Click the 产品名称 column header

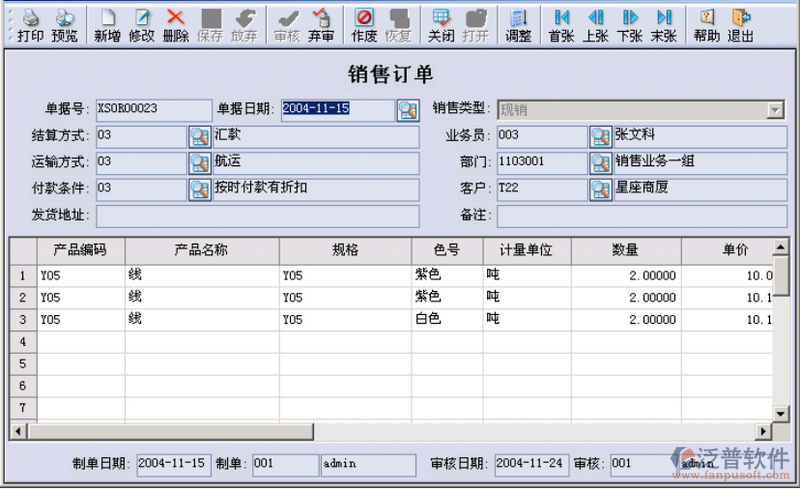(x=201, y=250)
